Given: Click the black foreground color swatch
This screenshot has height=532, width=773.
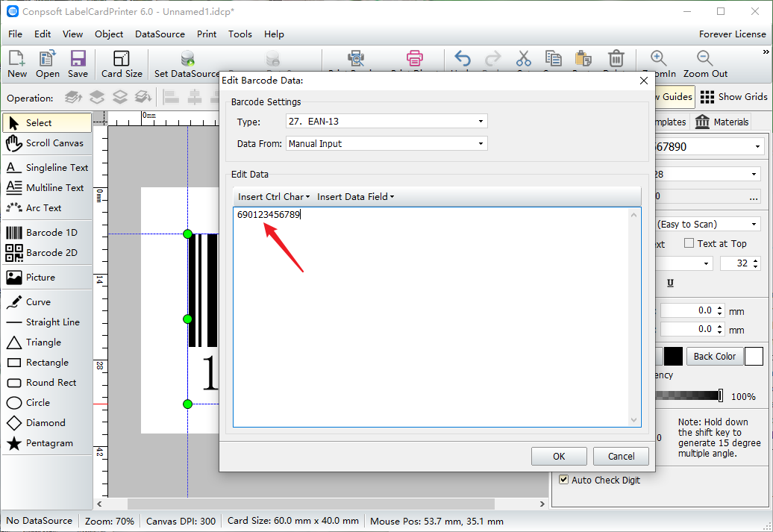Looking at the screenshot, I should [x=674, y=356].
